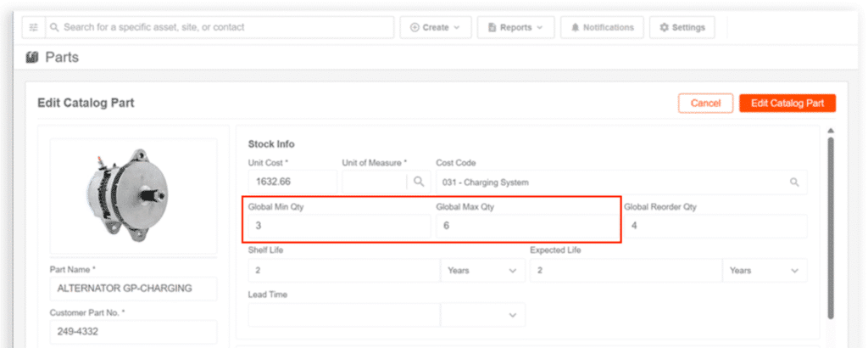
Task: Open the Reports dropdown menu
Action: (515, 27)
